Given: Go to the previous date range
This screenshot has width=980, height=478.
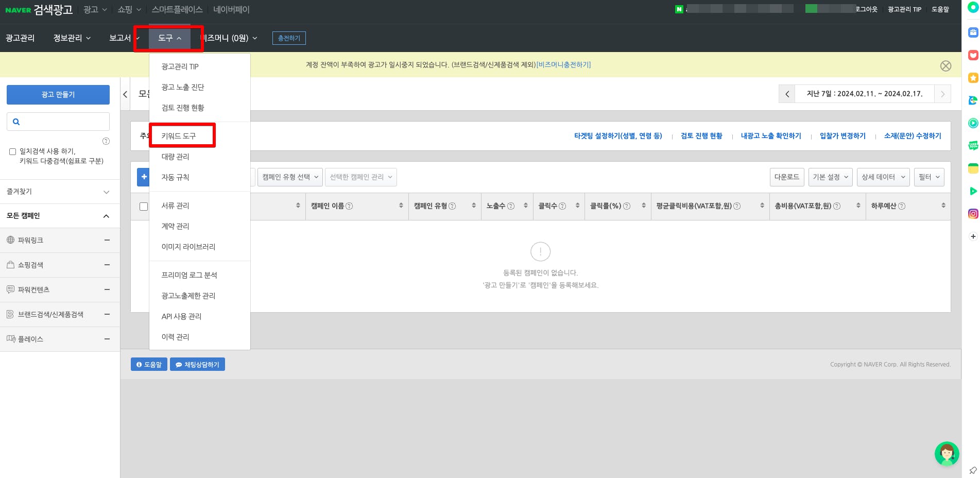Looking at the screenshot, I should [x=787, y=94].
